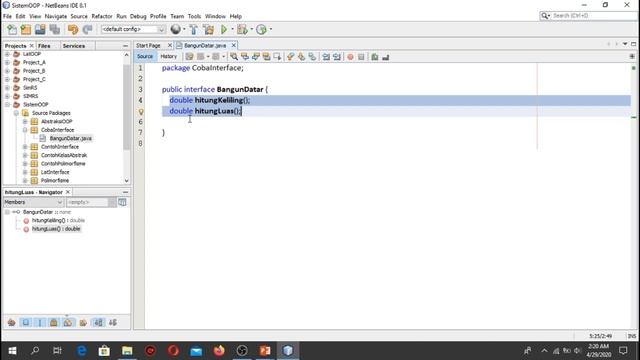640x360 pixels.
Task: Expand the AbstraksiOOP package
Action: tap(25, 121)
